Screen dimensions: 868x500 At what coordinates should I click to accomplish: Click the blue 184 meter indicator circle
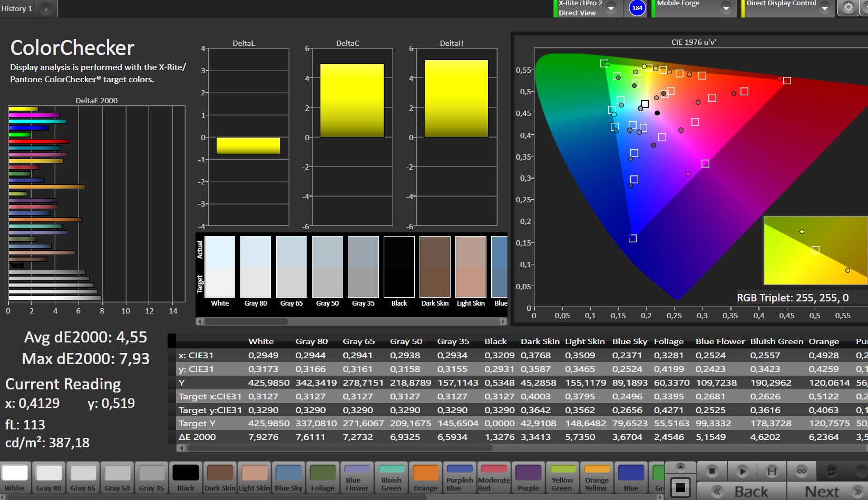click(637, 8)
